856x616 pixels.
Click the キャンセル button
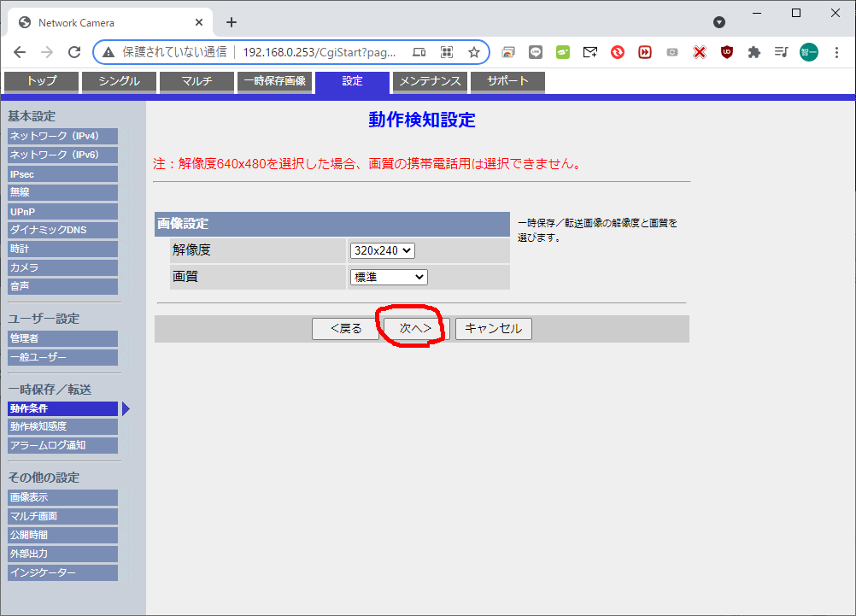click(493, 329)
